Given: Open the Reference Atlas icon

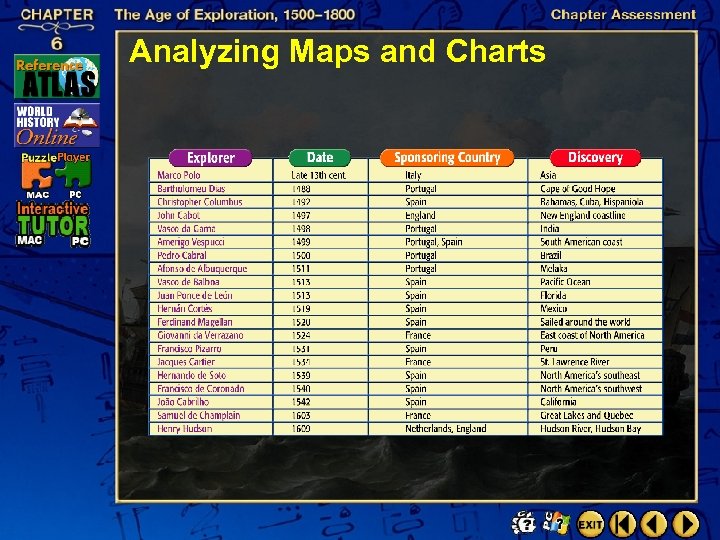Looking at the screenshot, I should click(x=57, y=76).
